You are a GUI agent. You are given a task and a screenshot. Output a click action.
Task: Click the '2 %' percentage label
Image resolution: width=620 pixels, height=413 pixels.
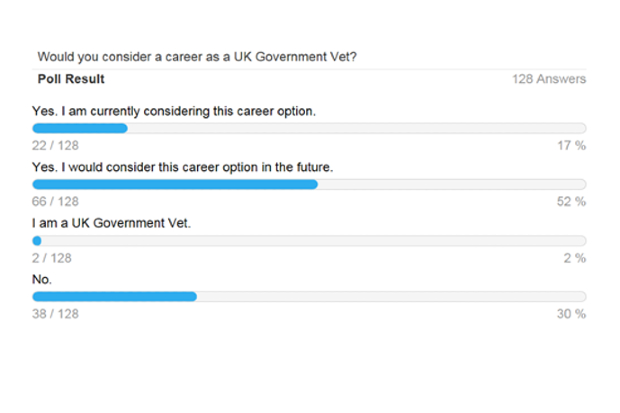tap(575, 258)
